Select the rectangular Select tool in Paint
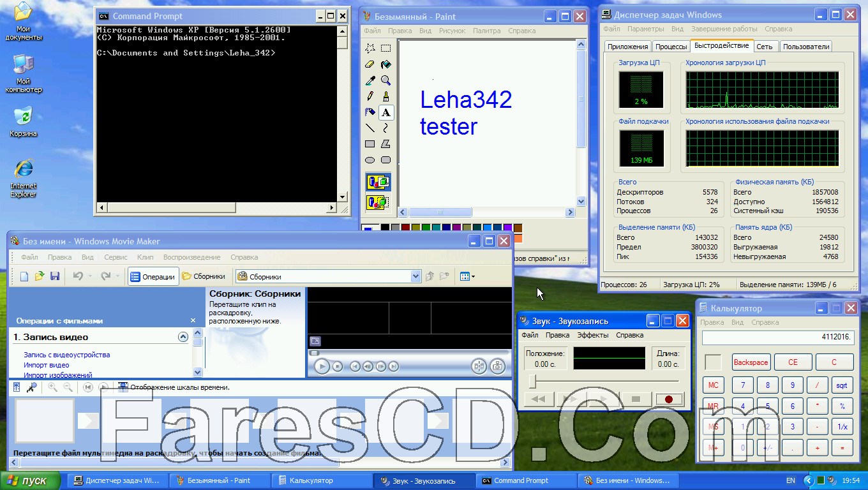Image resolution: width=868 pixels, height=490 pixels. point(386,48)
